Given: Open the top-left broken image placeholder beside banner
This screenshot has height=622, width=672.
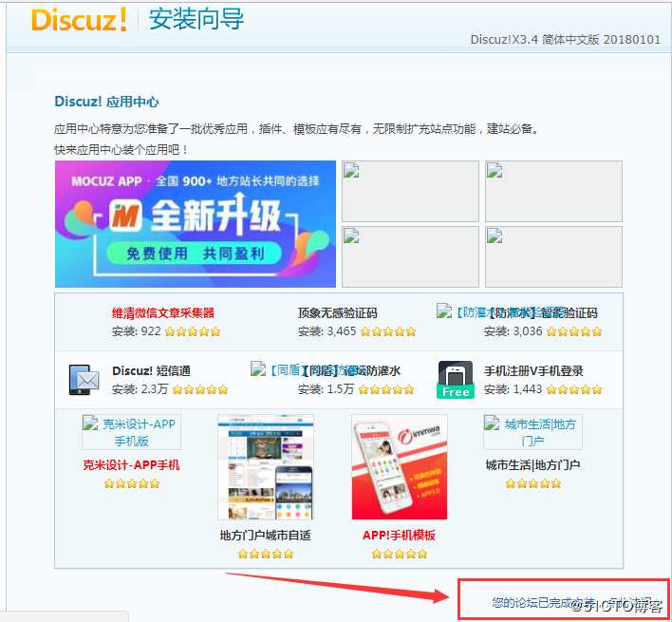Looking at the screenshot, I should point(410,191).
